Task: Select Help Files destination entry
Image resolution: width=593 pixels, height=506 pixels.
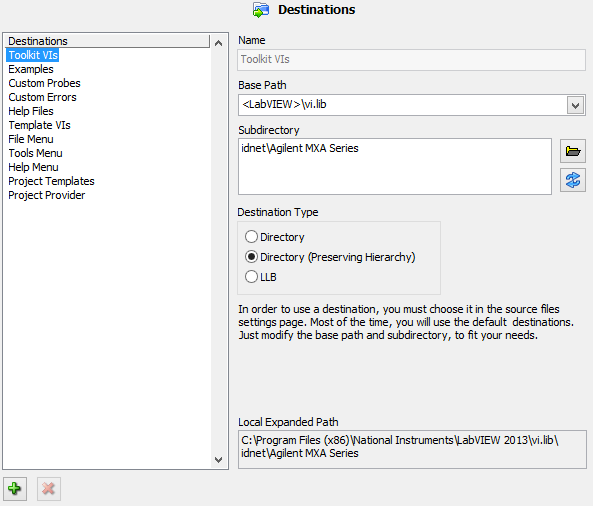Action: pyautogui.click(x=31, y=111)
